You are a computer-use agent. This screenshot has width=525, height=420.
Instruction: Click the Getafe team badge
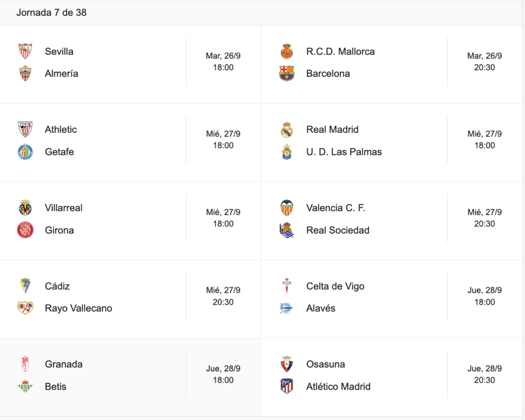click(x=25, y=152)
